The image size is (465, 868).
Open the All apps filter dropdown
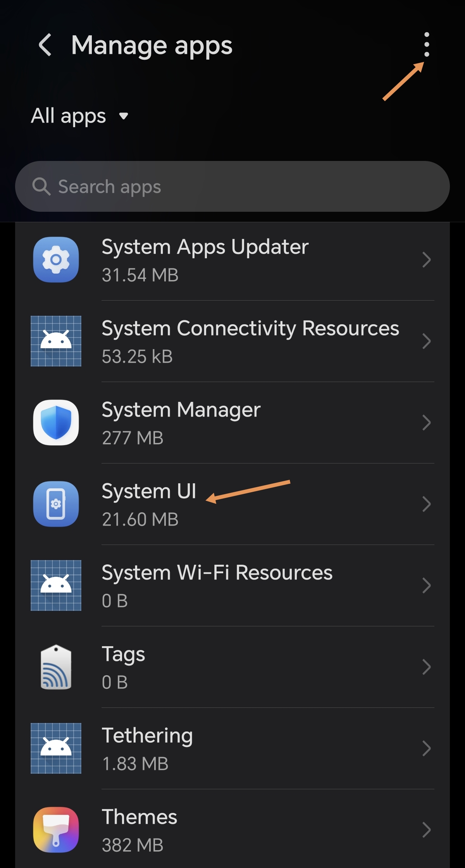pyautogui.click(x=79, y=116)
